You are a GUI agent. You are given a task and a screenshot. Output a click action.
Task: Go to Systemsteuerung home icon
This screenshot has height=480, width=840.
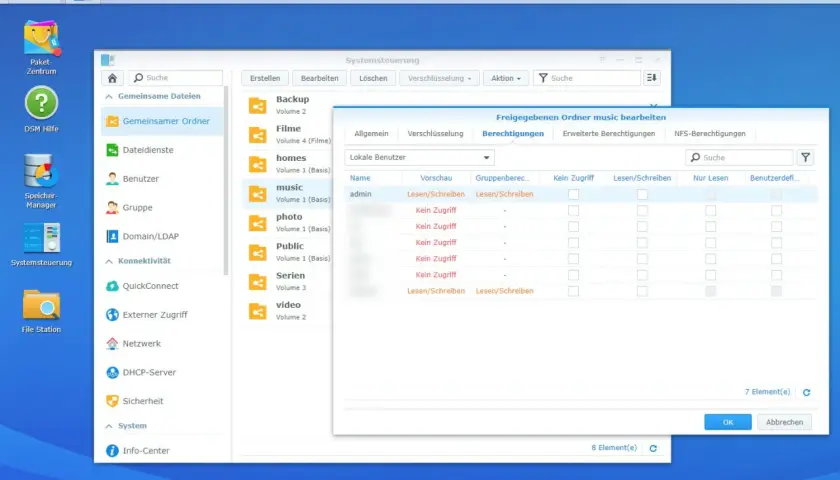tap(112, 78)
